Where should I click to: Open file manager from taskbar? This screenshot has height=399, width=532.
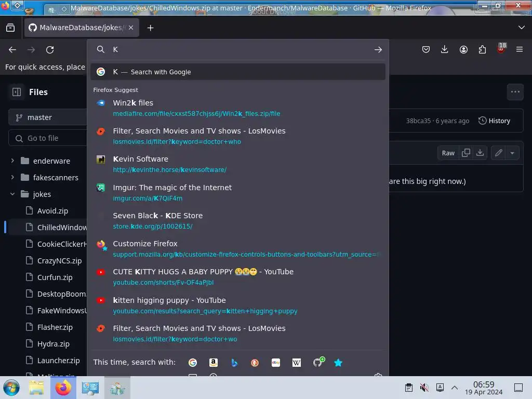coord(36,388)
